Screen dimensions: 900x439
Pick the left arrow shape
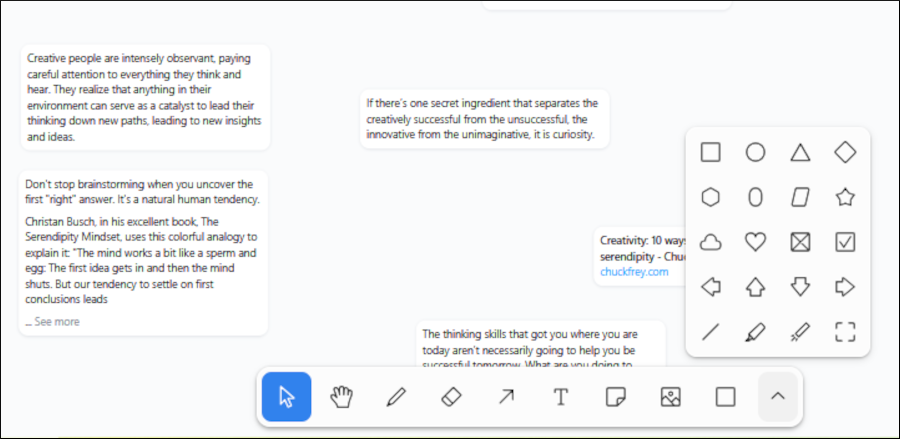coord(710,288)
